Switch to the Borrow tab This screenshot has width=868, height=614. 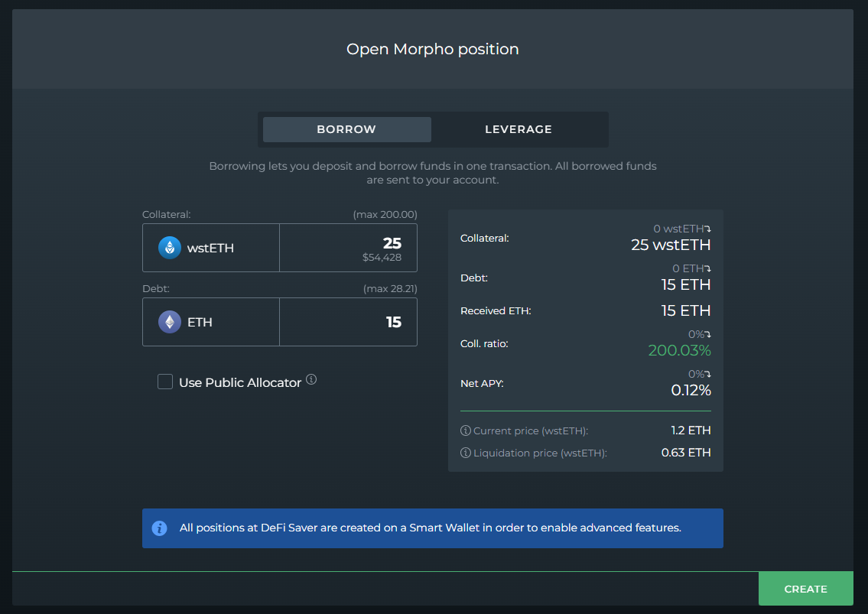pos(346,129)
